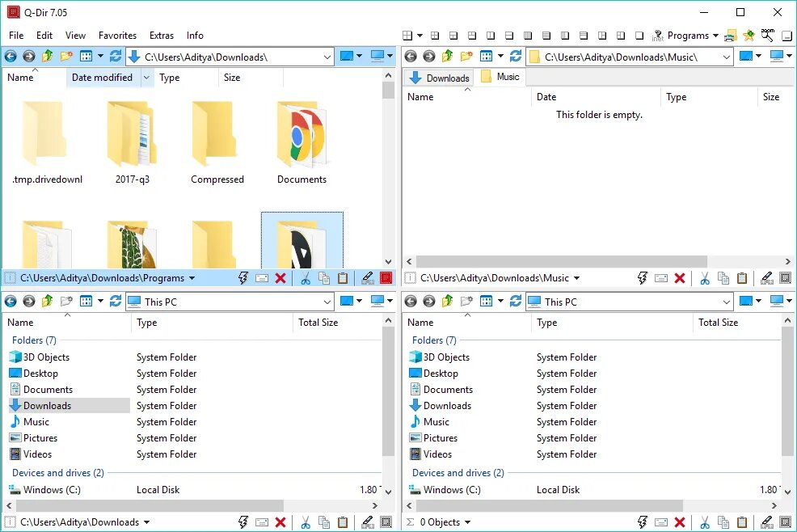Open Downloads\Programs status path dropdown
This screenshot has width=797, height=532.
click(x=192, y=278)
